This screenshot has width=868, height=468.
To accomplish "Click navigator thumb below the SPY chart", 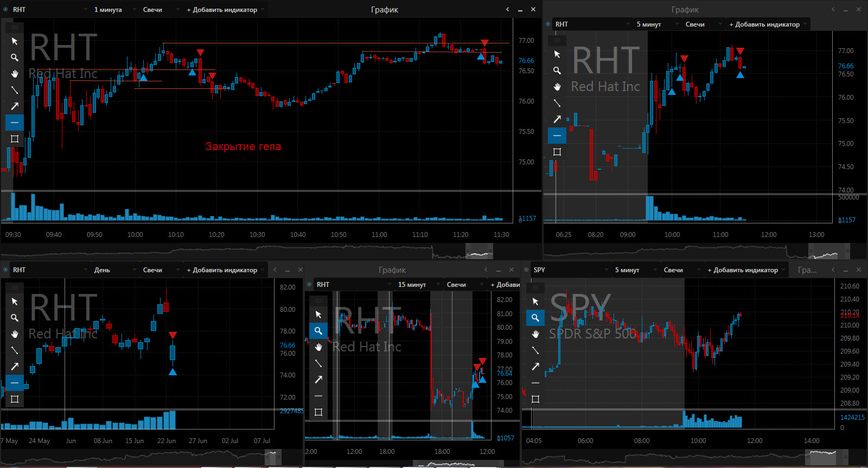I will (826, 457).
